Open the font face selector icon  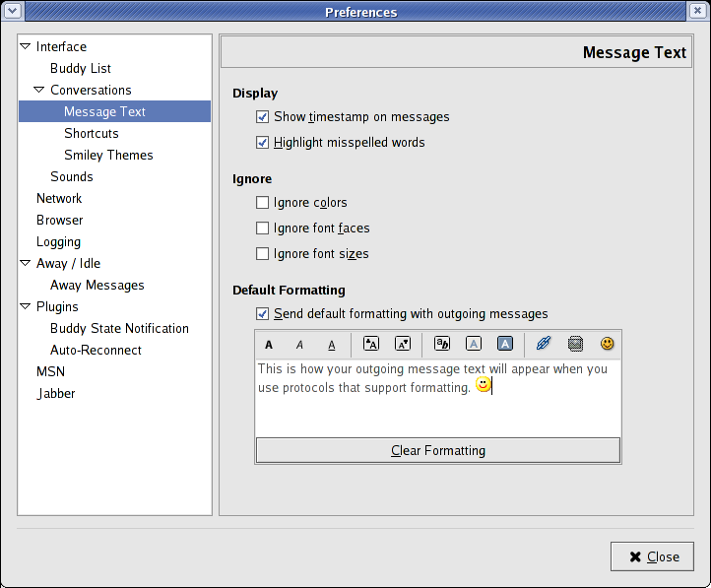coord(442,344)
